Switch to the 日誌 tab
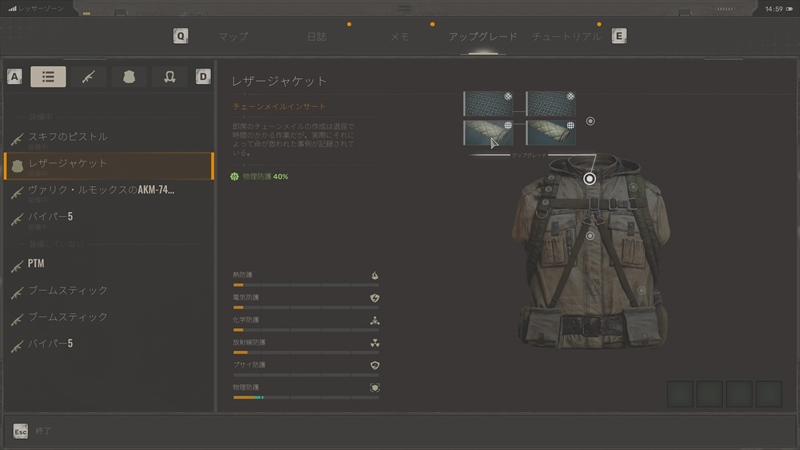800x450 pixels. coord(316,36)
